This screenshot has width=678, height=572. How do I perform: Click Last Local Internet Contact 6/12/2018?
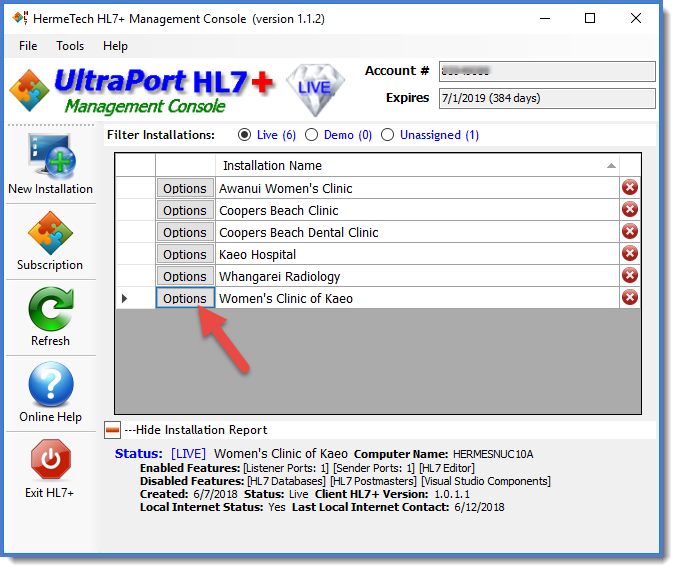pos(398,507)
